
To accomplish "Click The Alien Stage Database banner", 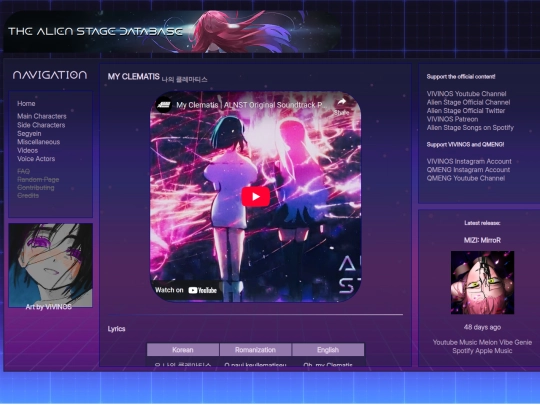I will tap(171, 32).
